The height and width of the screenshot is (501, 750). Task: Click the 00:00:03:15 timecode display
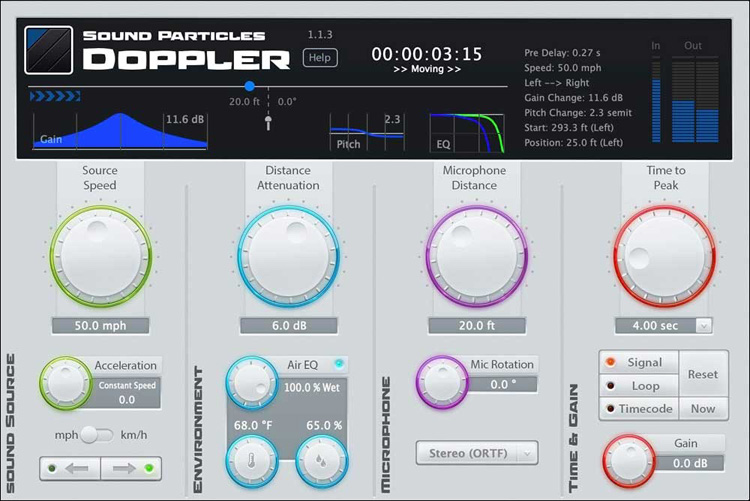coord(427,54)
